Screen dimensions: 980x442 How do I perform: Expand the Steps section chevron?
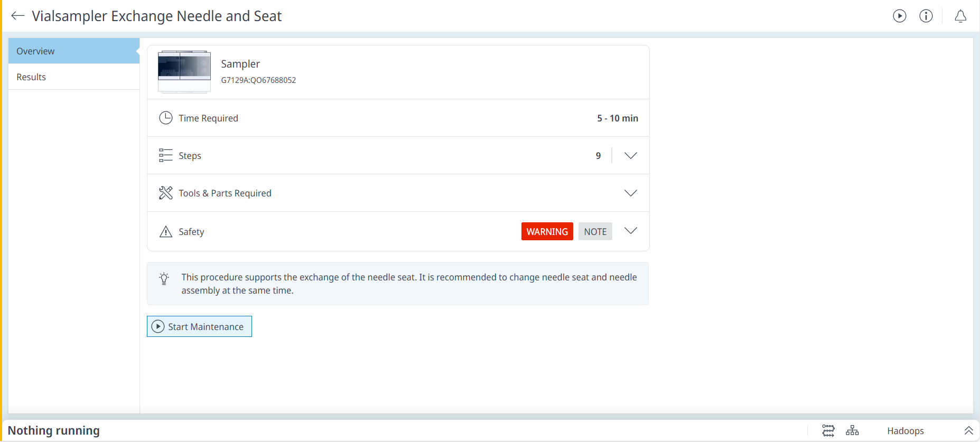630,155
